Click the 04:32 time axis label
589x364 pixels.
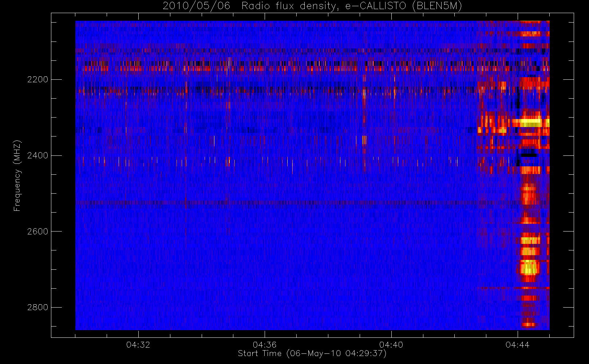tap(138, 345)
